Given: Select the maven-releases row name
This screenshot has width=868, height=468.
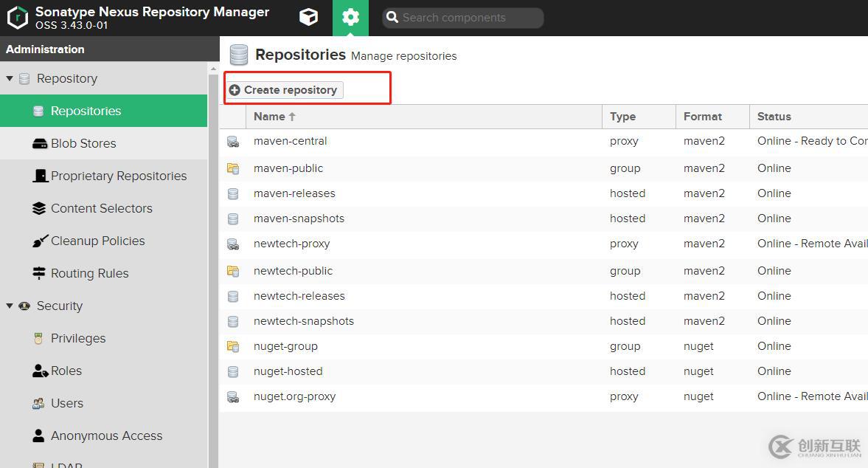Looking at the screenshot, I should click(x=294, y=193).
